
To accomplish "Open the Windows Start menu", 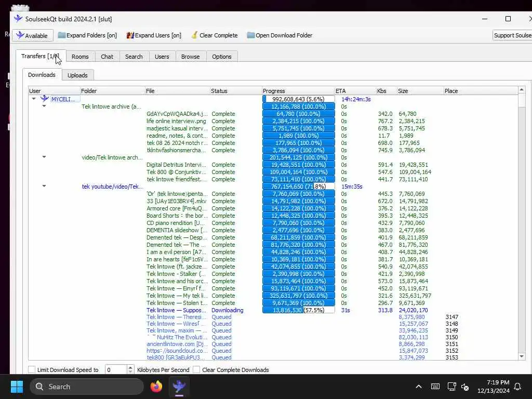I will (17, 387).
